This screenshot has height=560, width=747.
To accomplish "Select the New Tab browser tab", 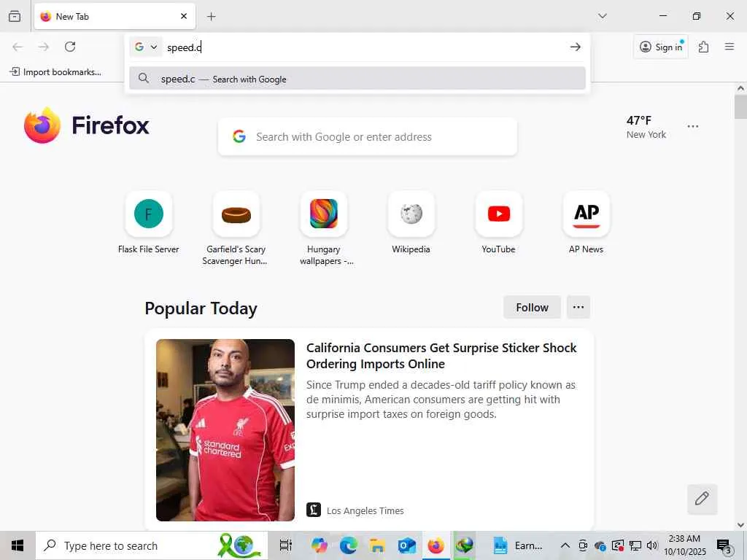I will [x=115, y=16].
